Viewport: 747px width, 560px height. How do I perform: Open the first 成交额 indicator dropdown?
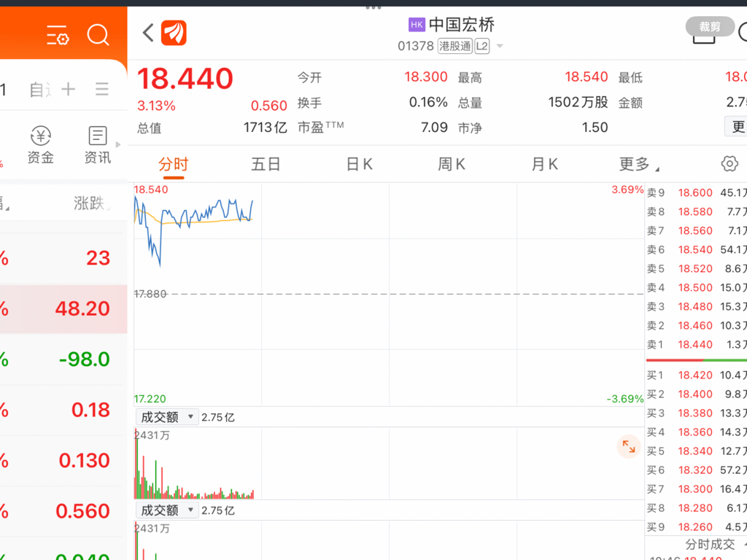coord(166,417)
